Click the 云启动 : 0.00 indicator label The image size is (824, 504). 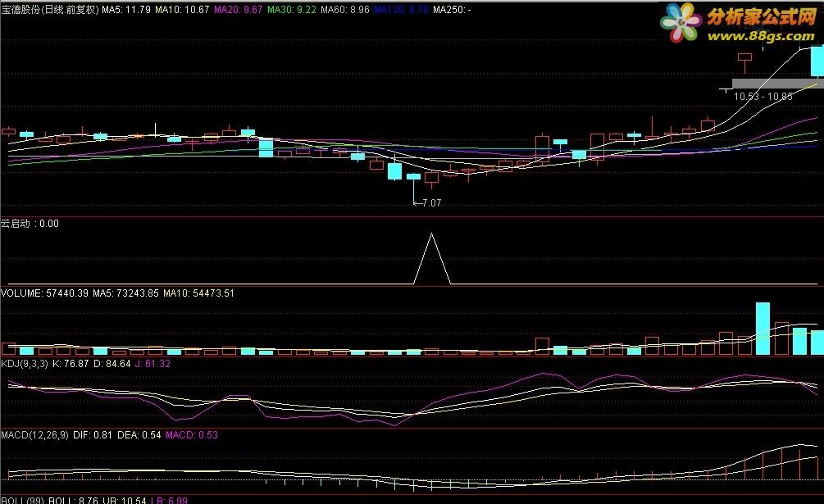pos(30,224)
